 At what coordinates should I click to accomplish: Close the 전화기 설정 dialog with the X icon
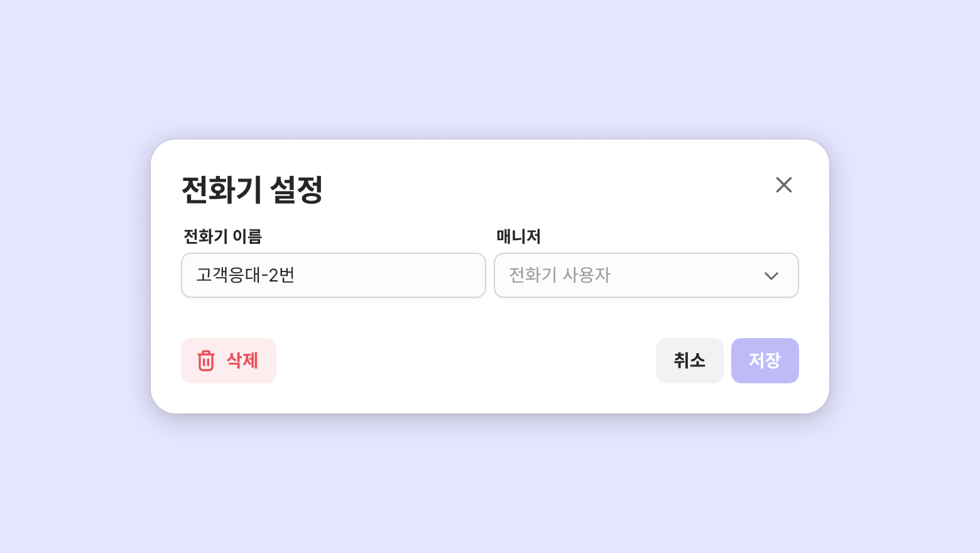(x=783, y=185)
